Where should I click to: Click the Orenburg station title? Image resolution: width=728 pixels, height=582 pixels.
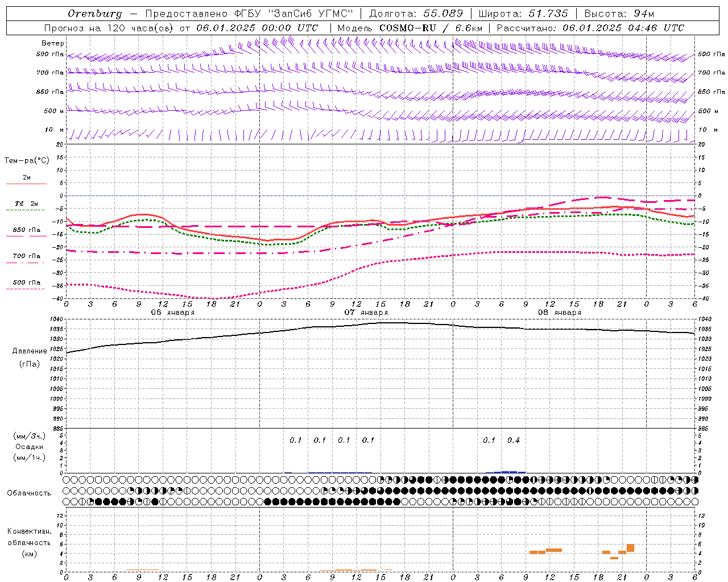point(94,14)
